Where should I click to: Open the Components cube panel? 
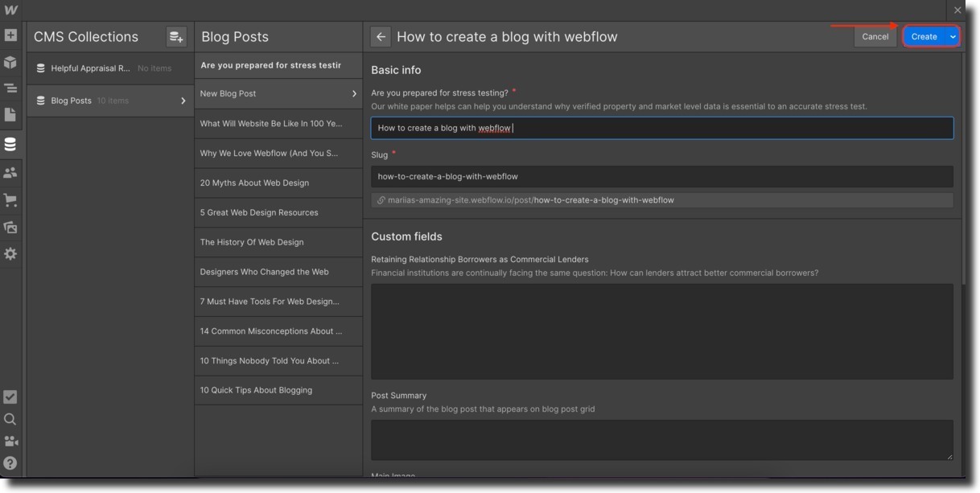[10, 63]
